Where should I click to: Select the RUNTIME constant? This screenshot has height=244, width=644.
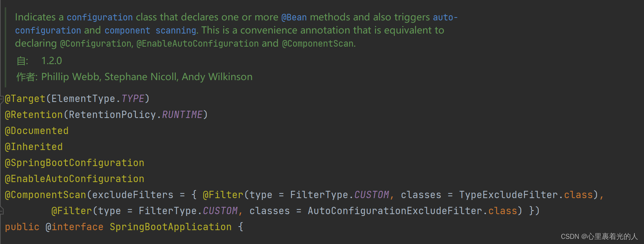[182, 115]
